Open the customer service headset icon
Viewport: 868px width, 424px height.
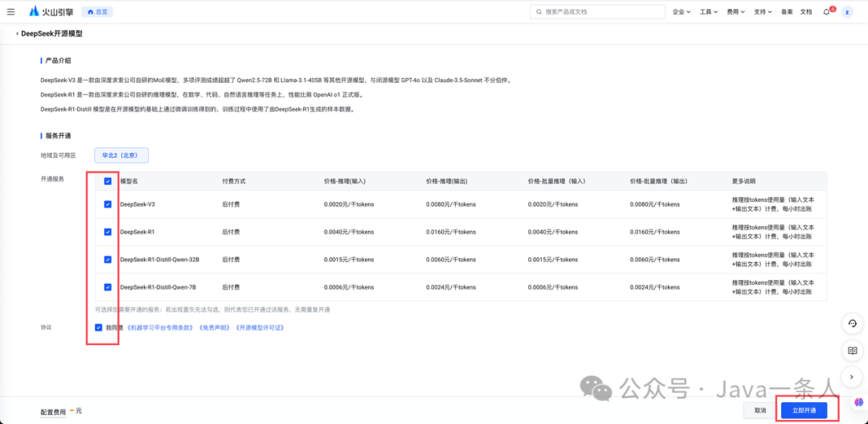(853, 323)
